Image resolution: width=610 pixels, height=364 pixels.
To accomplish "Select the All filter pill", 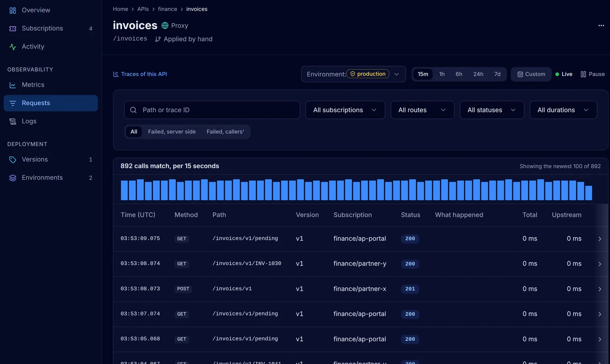I will 134,132.
